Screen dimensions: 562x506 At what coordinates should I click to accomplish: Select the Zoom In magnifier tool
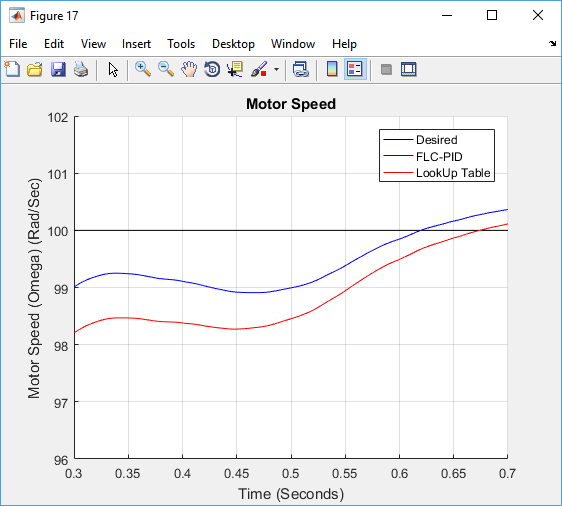[x=143, y=69]
